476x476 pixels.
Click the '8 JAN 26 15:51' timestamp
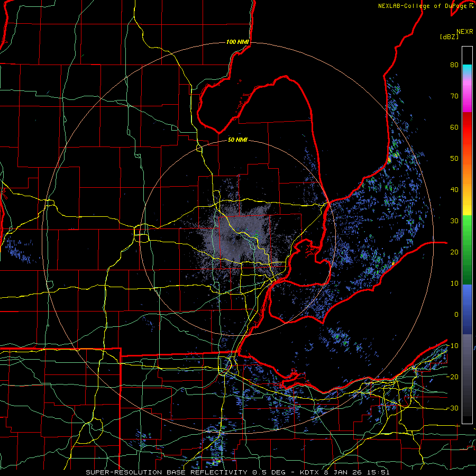358,472
